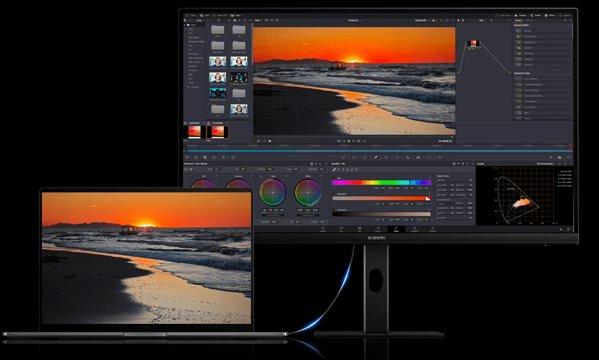Show the Scopes palette icon

[x=560, y=157]
